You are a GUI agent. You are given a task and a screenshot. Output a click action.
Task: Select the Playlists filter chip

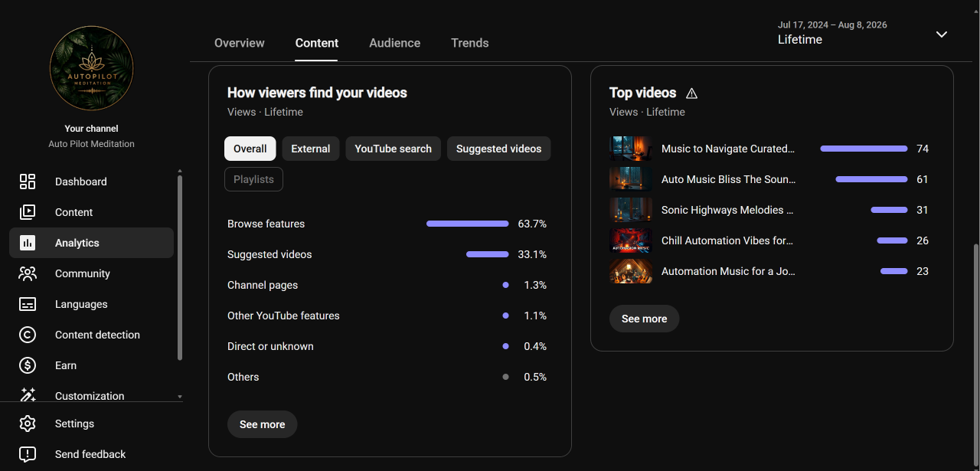pyautogui.click(x=253, y=179)
